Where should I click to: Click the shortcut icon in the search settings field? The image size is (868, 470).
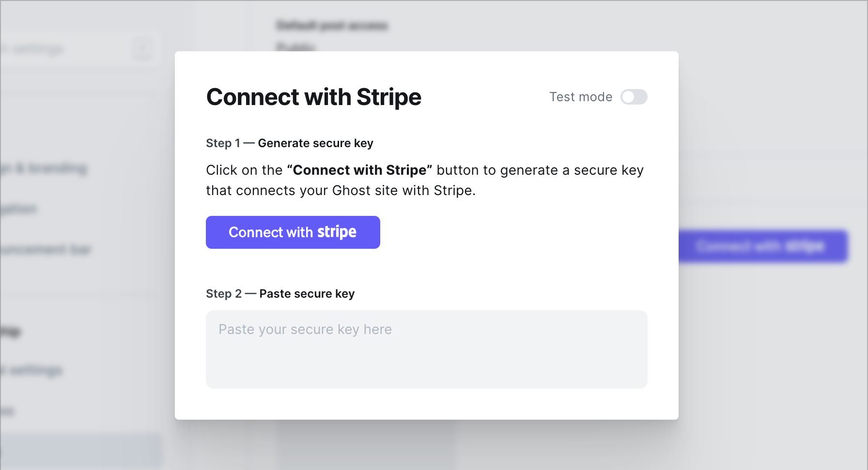(x=142, y=49)
